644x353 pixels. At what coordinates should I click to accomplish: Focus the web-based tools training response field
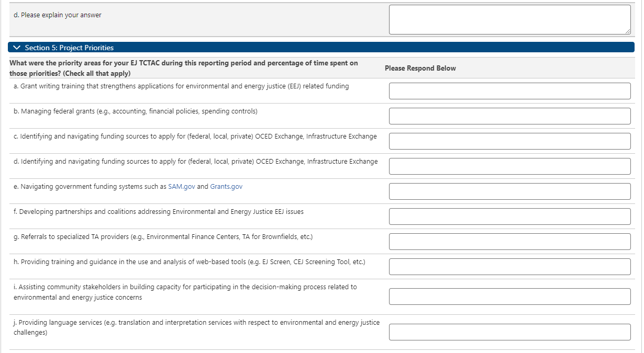(x=509, y=267)
